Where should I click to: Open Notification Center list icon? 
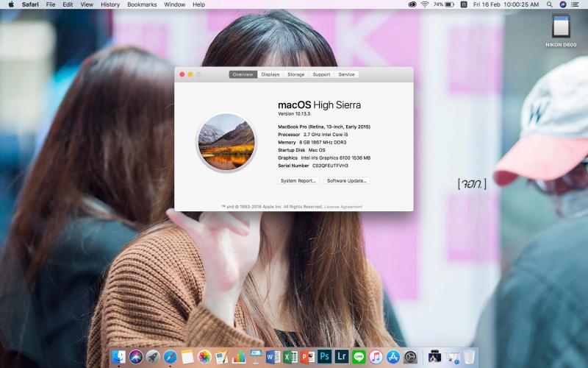point(575,4)
